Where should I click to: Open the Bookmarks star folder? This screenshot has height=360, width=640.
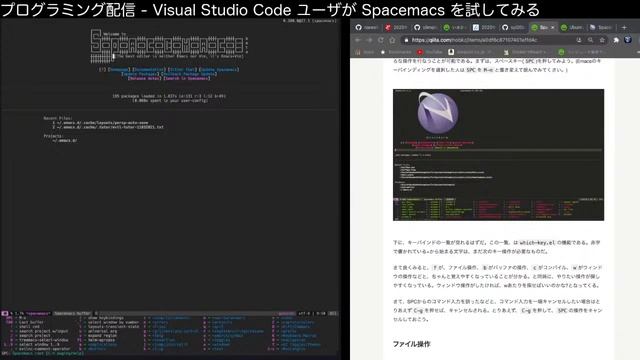coord(396,52)
